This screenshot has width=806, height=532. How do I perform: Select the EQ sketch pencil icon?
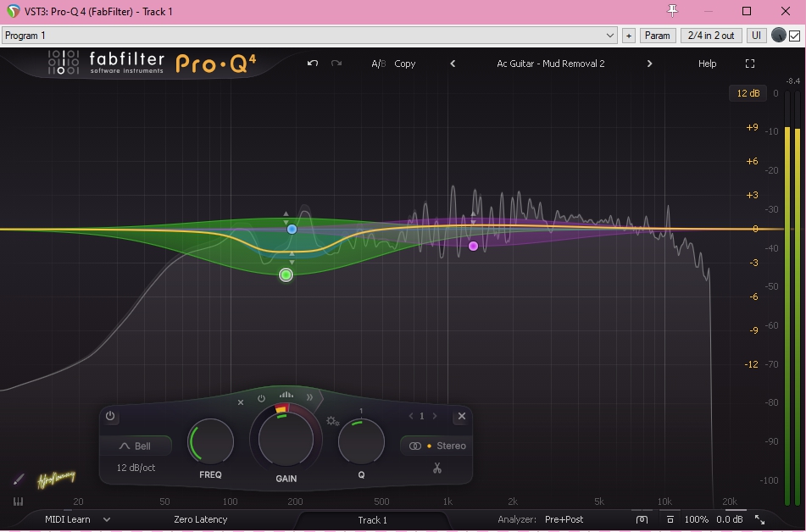[x=19, y=479]
